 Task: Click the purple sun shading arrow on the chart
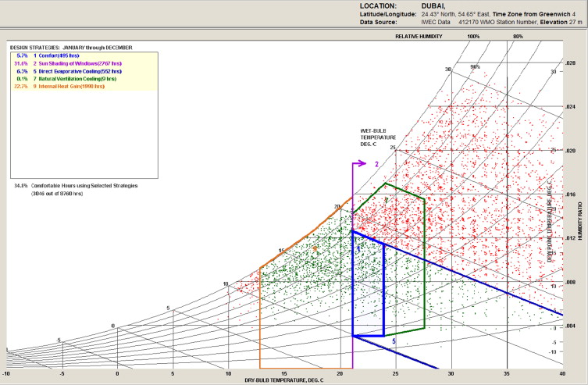pos(359,163)
